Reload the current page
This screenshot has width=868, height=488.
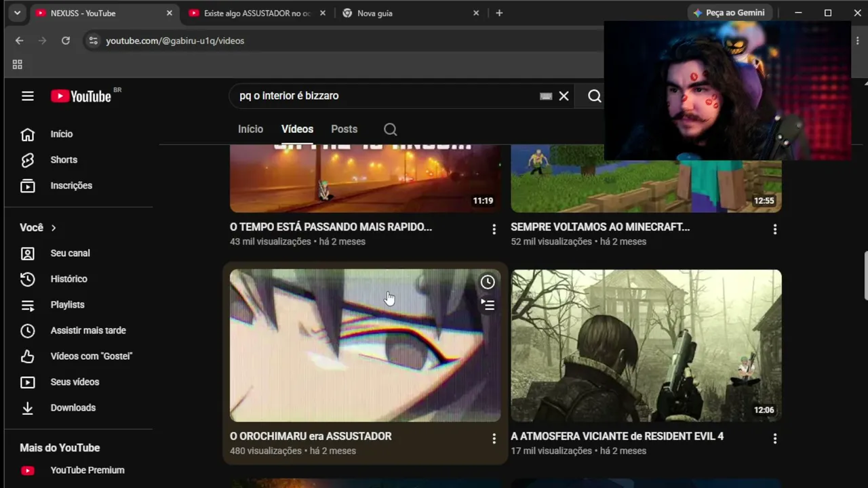pyautogui.click(x=65, y=41)
